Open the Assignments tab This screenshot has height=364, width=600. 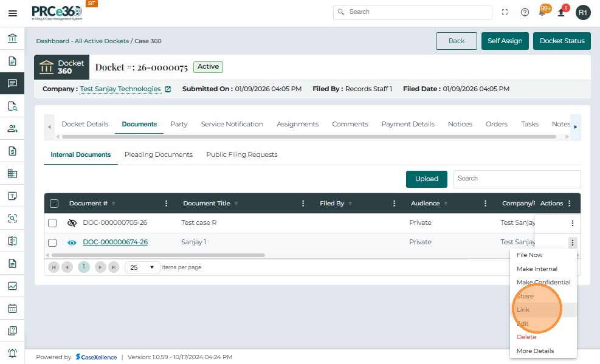(298, 124)
